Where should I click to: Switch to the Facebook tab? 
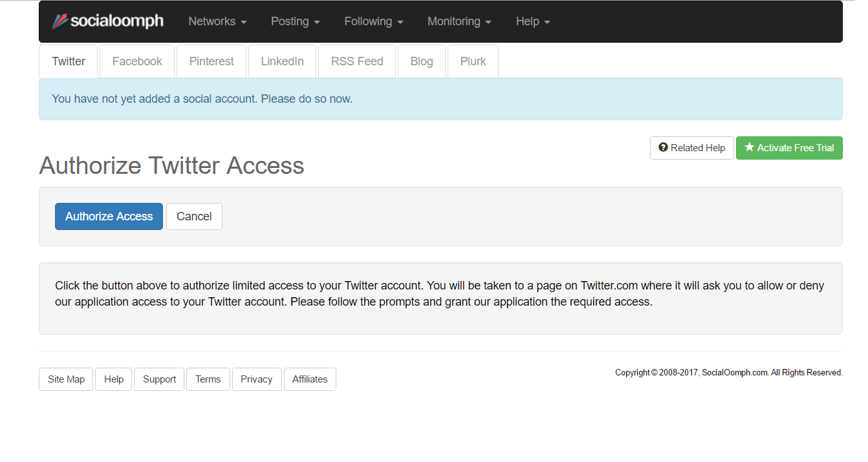(137, 61)
